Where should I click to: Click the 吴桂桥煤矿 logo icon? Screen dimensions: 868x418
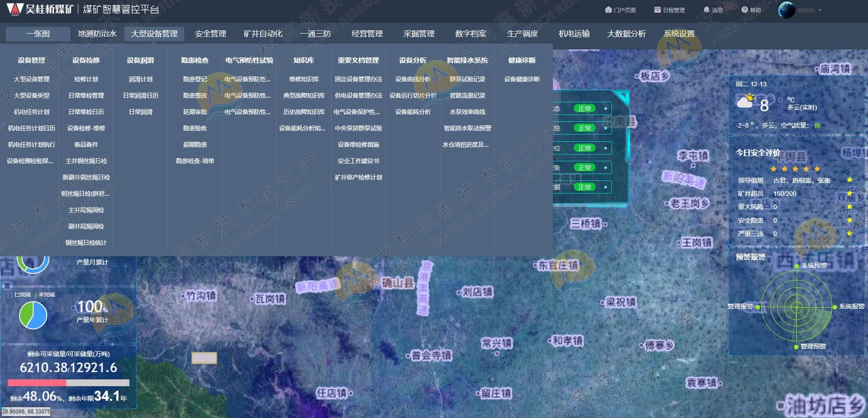click(x=15, y=9)
